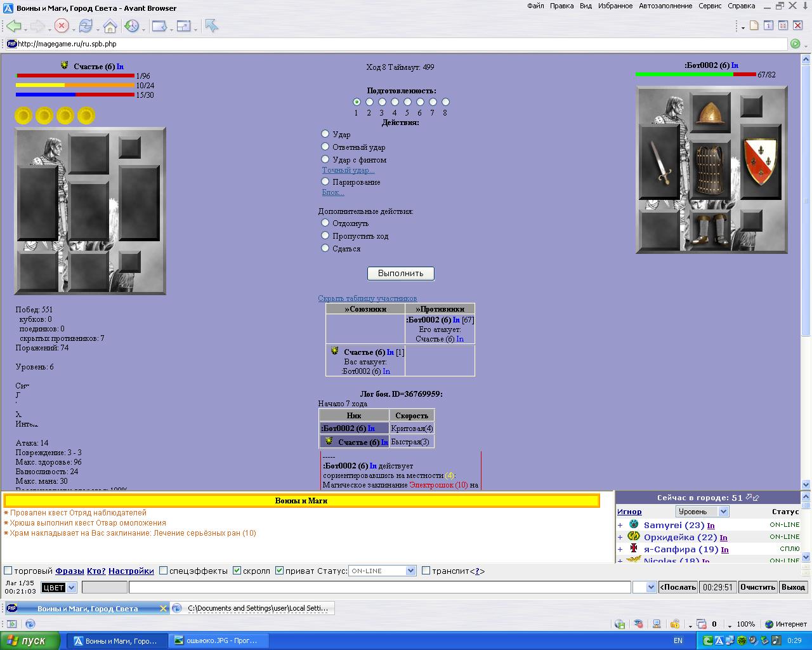Open the Точный удар... link
Image resolution: width=812 pixels, height=650 pixels.
pyautogui.click(x=348, y=170)
